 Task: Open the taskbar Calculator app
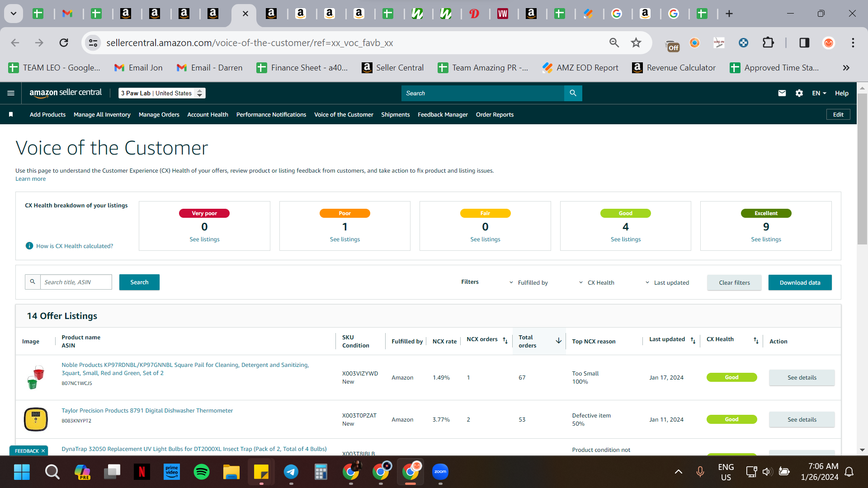click(321, 472)
